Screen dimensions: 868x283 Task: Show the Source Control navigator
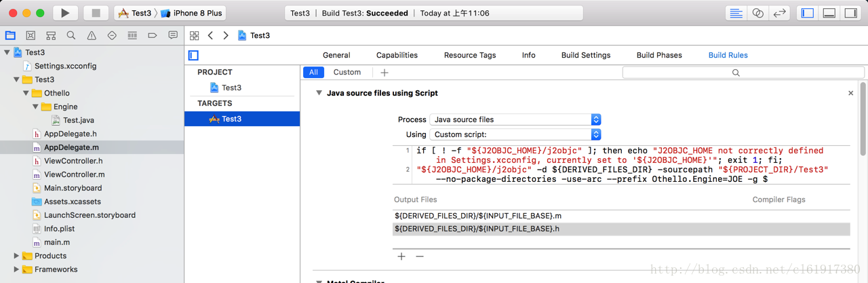click(31, 35)
